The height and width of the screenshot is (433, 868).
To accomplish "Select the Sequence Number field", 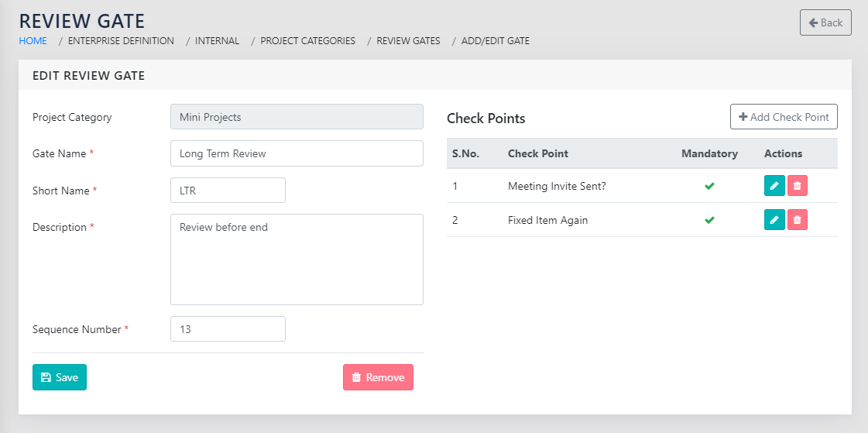I will (228, 329).
